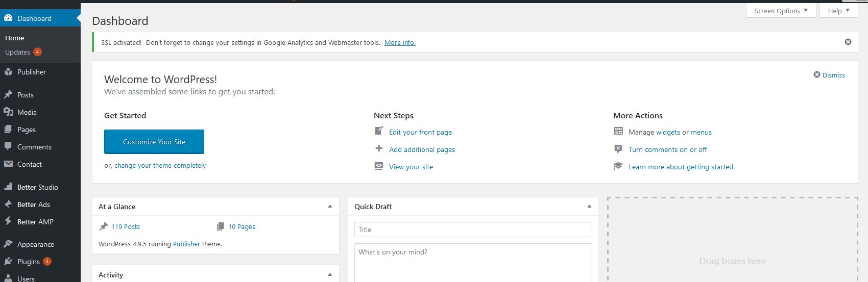Click the pushpin icon beside 119 Posts
The image size is (868, 282).
coord(104,226)
